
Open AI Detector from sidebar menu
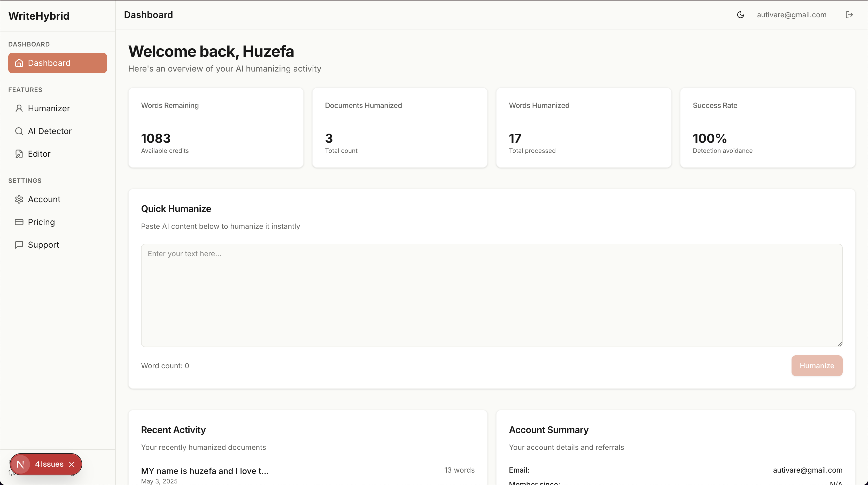pyautogui.click(x=50, y=131)
